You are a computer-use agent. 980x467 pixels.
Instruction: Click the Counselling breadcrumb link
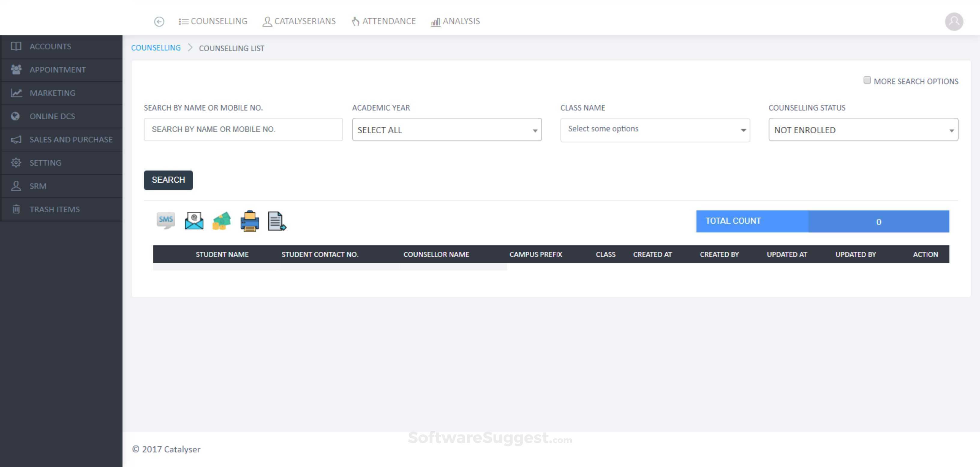click(156, 48)
